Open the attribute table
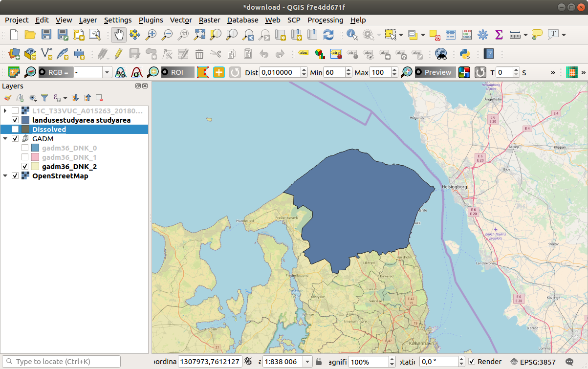The width and height of the screenshot is (588, 369). pos(451,35)
